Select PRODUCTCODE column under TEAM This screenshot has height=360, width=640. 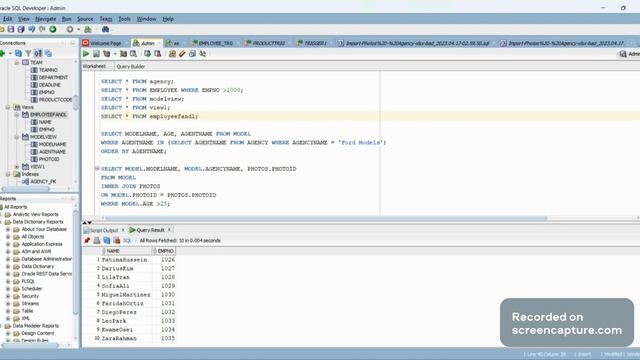(x=55, y=100)
